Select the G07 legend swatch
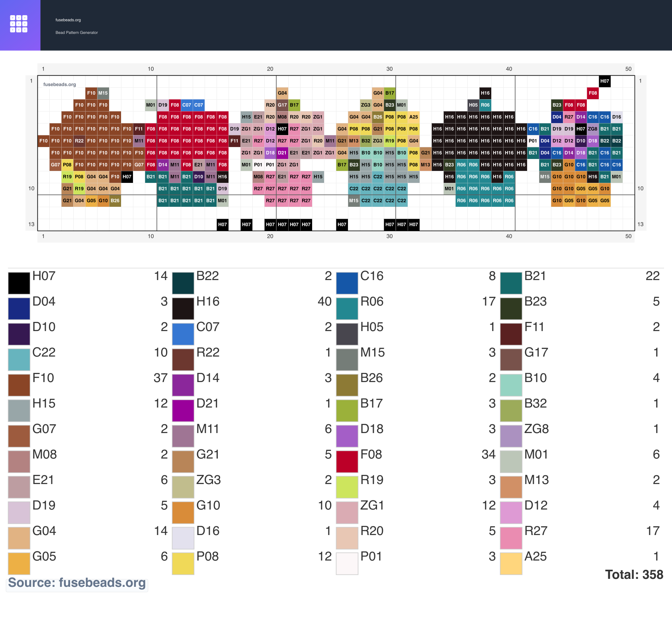The image size is (672, 641). pos(19,436)
